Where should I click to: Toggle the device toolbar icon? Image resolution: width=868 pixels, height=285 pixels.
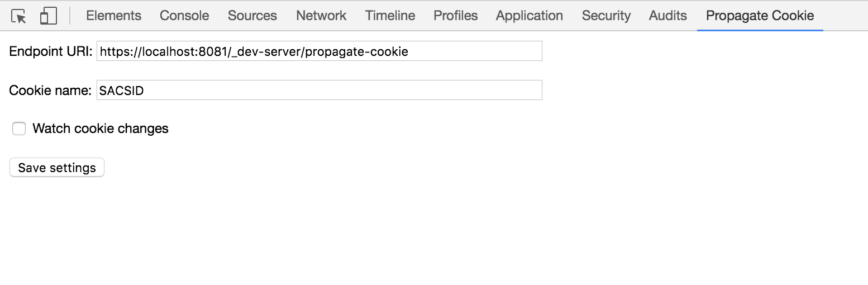pos(49,16)
